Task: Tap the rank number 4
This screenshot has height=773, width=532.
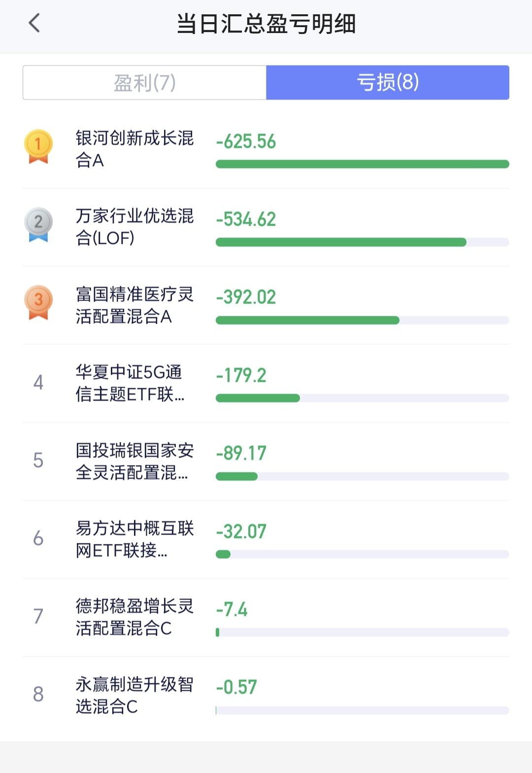Action: pos(38,382)
